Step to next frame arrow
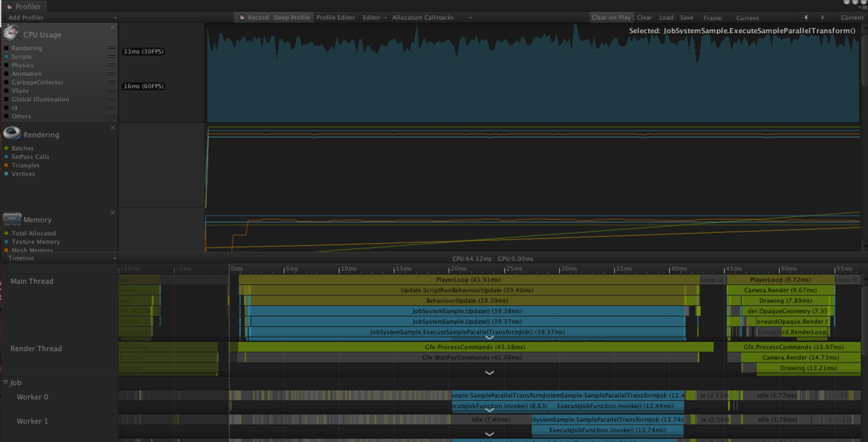 (822, 17)
